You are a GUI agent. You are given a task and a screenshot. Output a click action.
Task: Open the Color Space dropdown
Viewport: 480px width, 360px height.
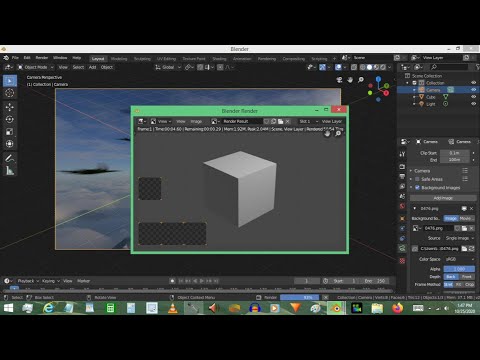[x=460, y=259]
